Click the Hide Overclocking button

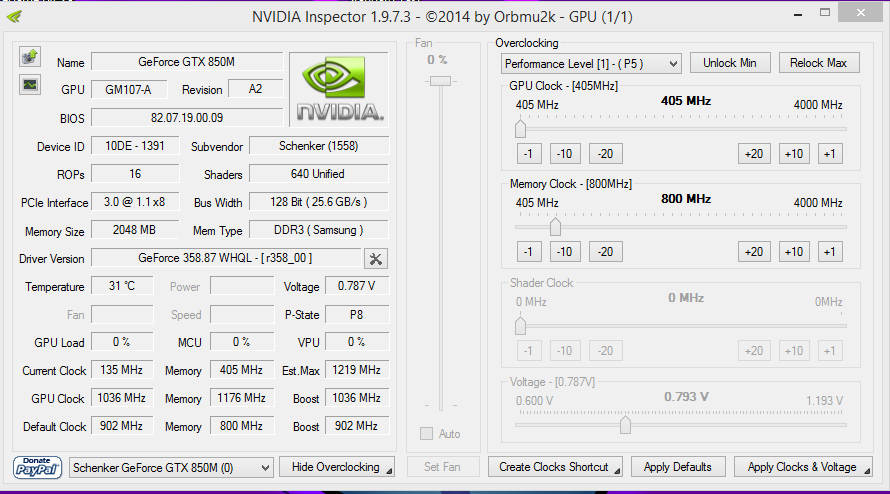click(337, 467)
